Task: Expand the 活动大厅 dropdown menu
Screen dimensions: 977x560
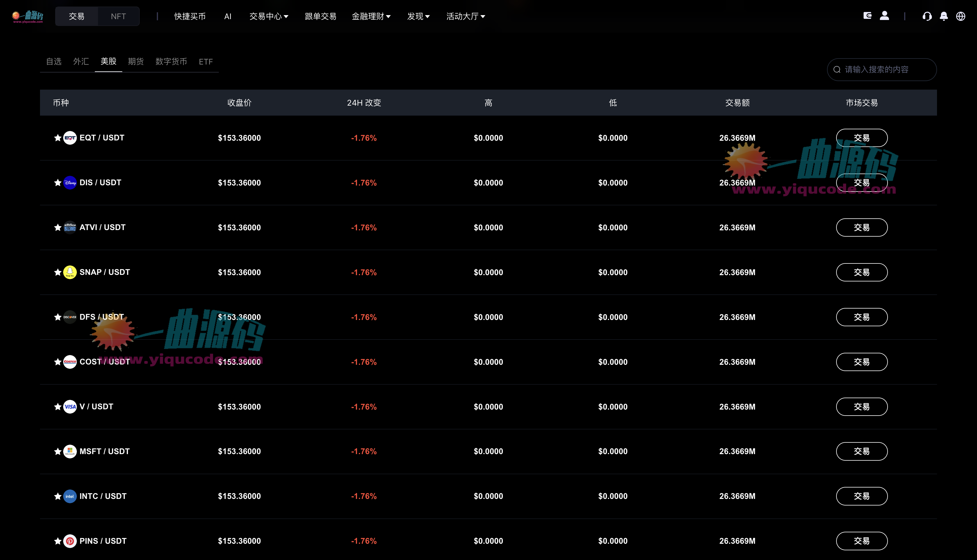Action: coord(465,16)
